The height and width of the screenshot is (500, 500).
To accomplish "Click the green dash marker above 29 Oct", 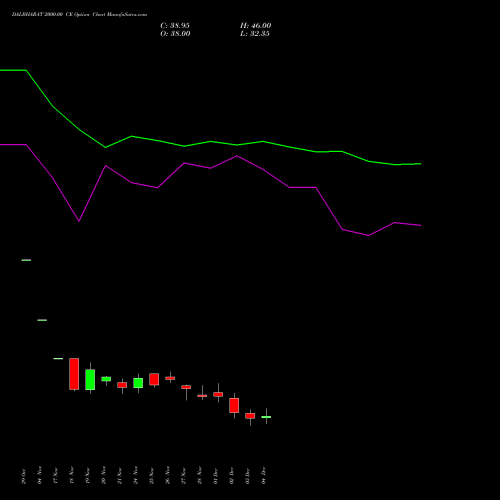I will coord(26,260).
